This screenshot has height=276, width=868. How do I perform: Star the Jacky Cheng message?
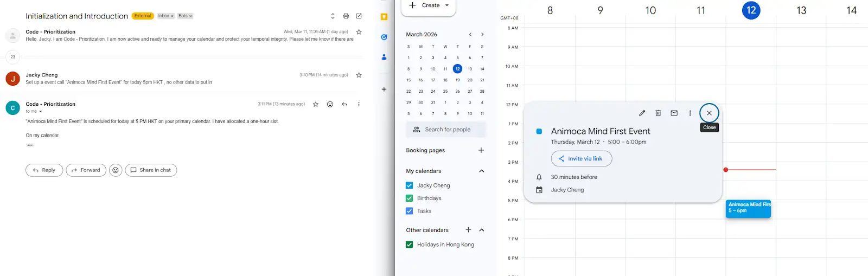[359, 75]
